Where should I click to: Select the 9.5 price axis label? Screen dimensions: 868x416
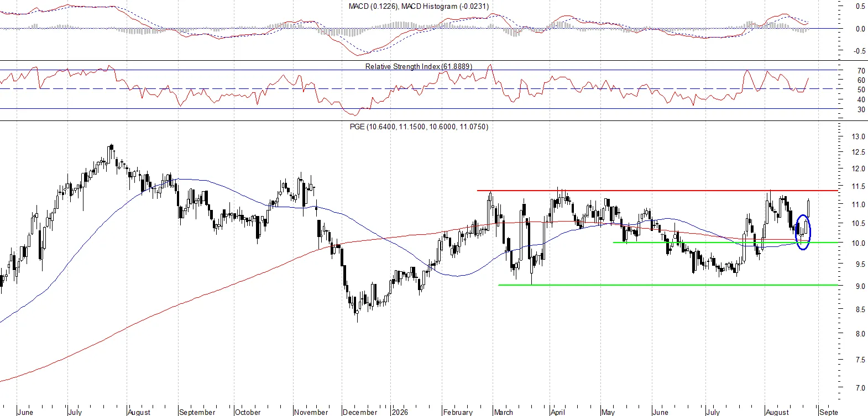point(861,265)
